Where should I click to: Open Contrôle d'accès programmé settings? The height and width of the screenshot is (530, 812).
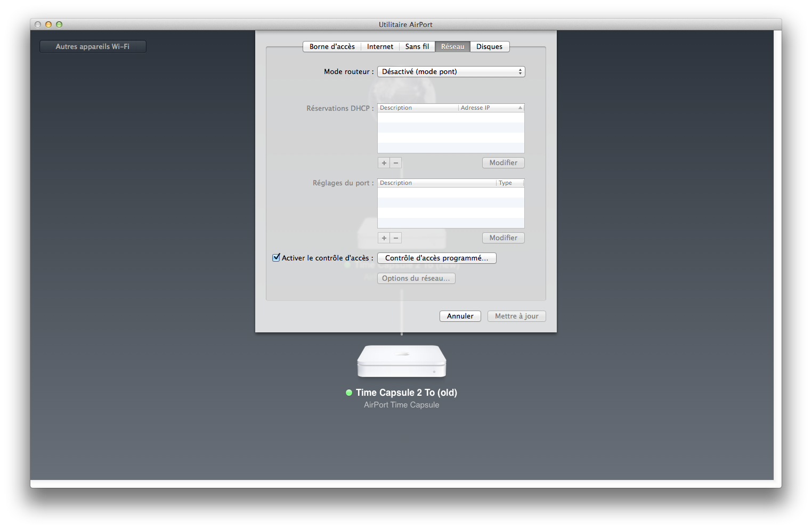[x=437, y=258]
